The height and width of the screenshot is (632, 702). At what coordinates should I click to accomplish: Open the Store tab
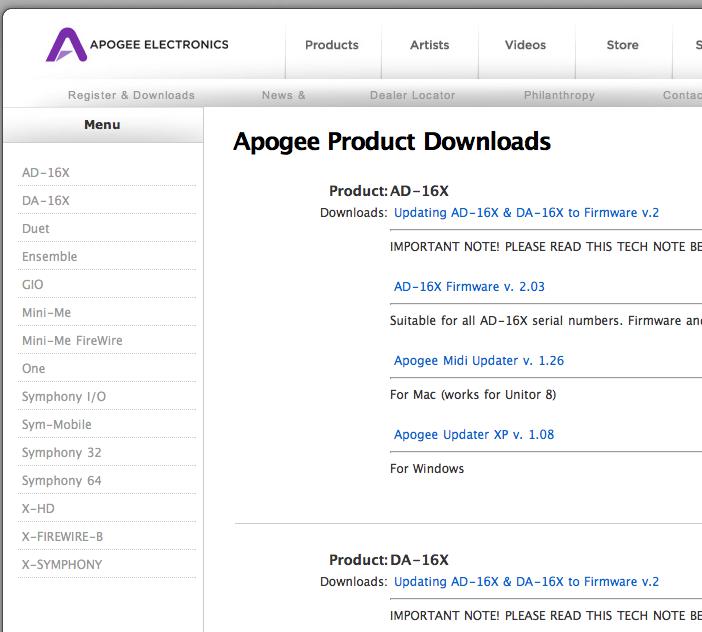pos(622,45)
